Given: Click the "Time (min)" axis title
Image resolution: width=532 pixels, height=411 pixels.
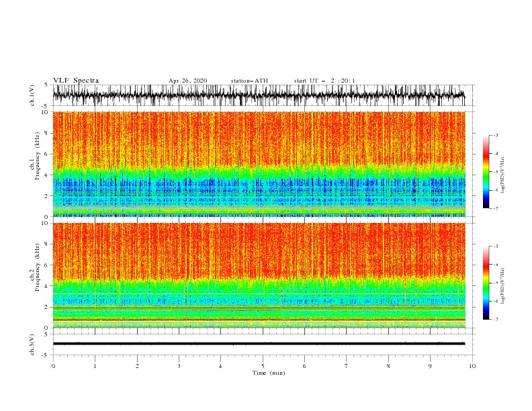Looking at the screenshot, I should point(269,373).
